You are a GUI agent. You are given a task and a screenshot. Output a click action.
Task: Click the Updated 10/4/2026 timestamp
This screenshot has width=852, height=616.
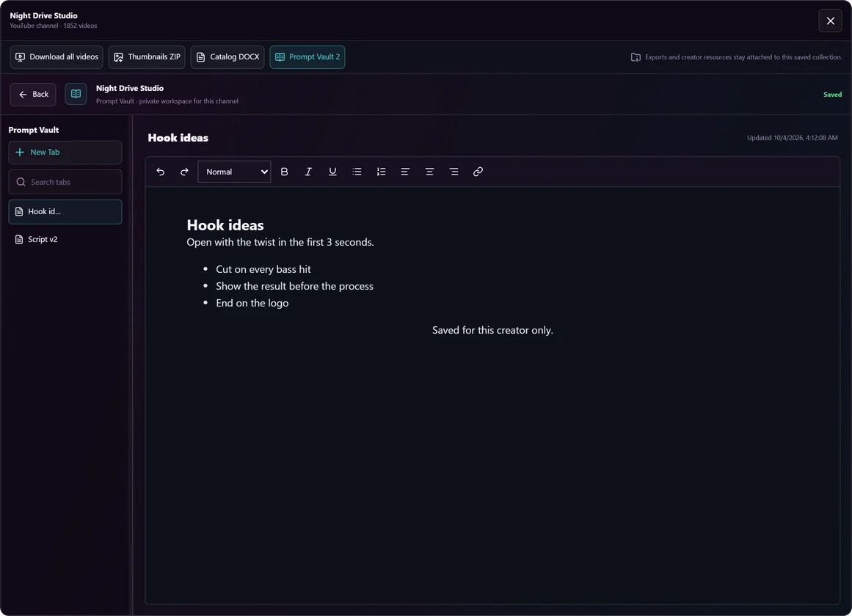[793, 138]
